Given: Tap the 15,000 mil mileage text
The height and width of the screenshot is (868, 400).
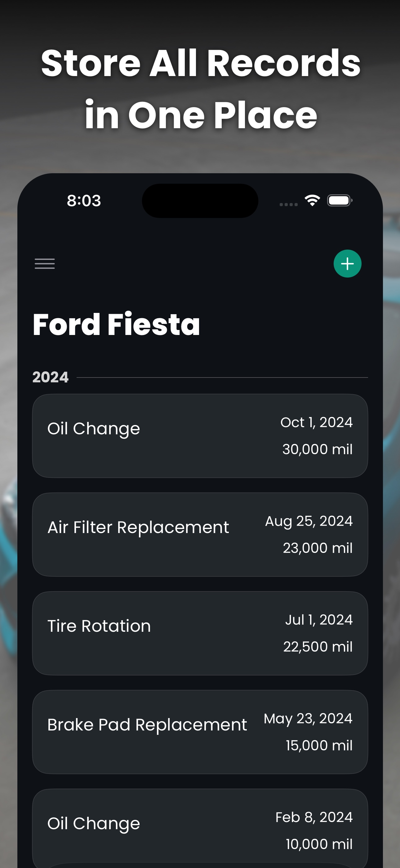Looking at the screenshot, I should point(319,745).
